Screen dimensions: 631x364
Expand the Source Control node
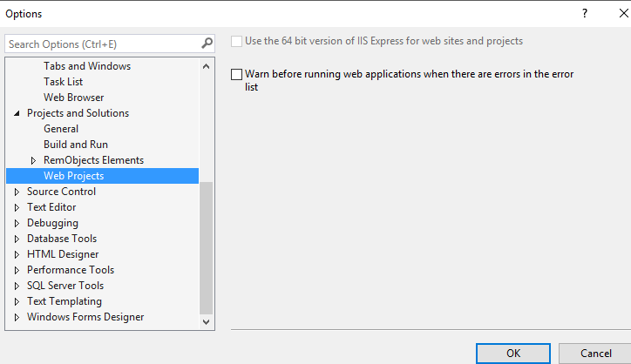(17, 192)
